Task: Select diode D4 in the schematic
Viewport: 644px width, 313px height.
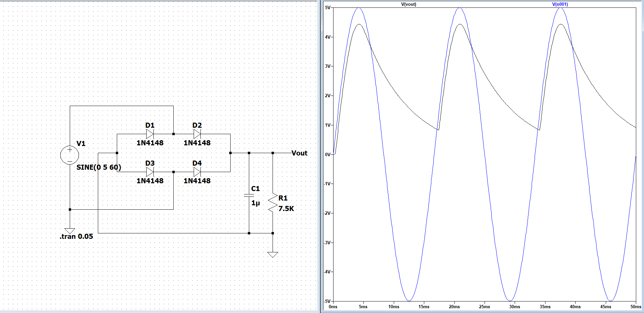Action: tap(196, 172)
